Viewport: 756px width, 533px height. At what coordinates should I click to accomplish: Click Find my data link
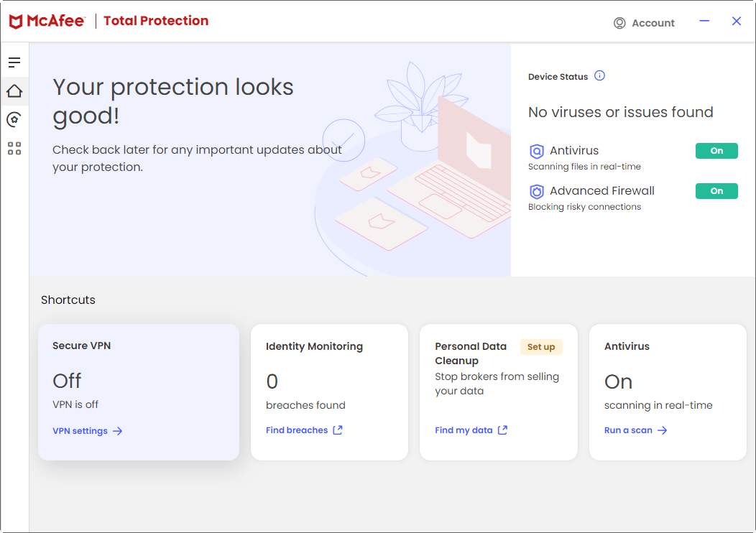(471, 430)
